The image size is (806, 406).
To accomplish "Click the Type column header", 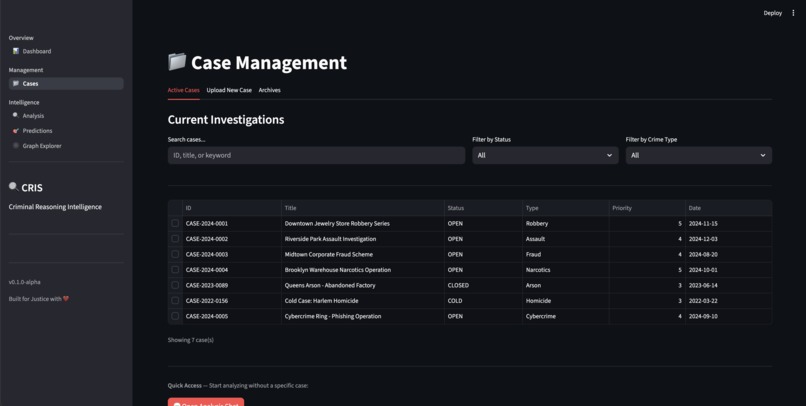I will [565, 208].
